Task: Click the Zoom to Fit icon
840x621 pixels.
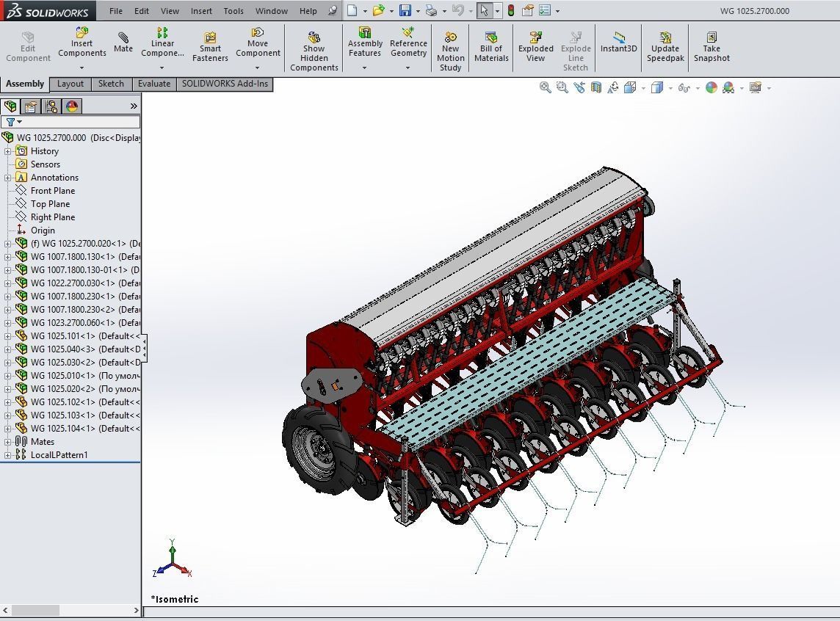Action: pos(546,87)
